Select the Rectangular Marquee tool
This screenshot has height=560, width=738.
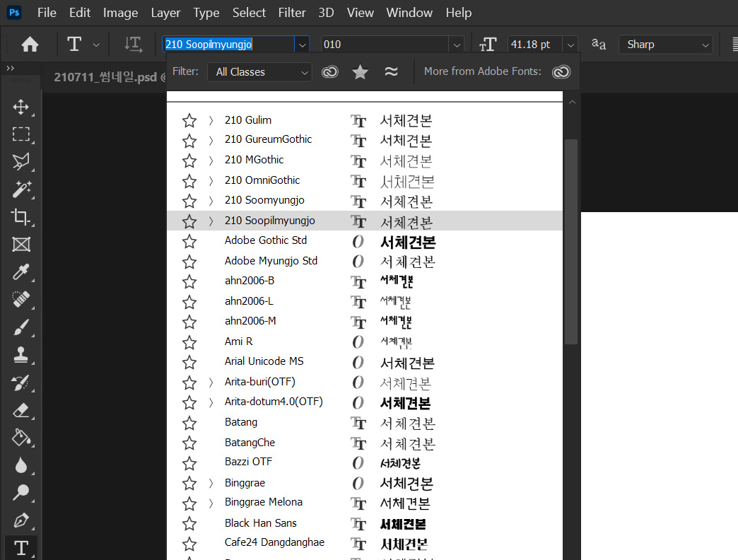point(20,134)
